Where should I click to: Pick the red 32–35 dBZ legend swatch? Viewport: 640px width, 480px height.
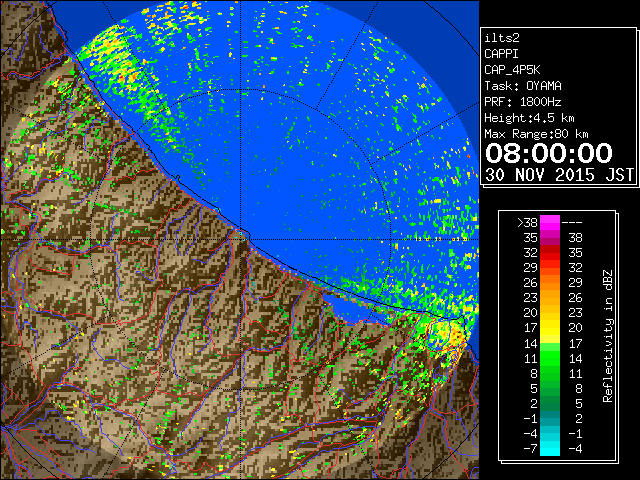pos(550,253)
